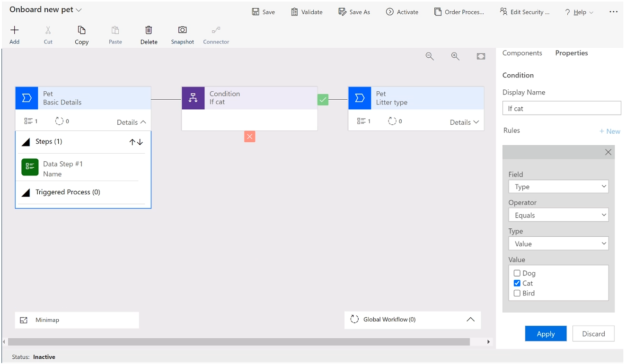Screen dimensions: 626x364
Task: Check the Bird value checkbox
Action: click(x=517, y=293)
